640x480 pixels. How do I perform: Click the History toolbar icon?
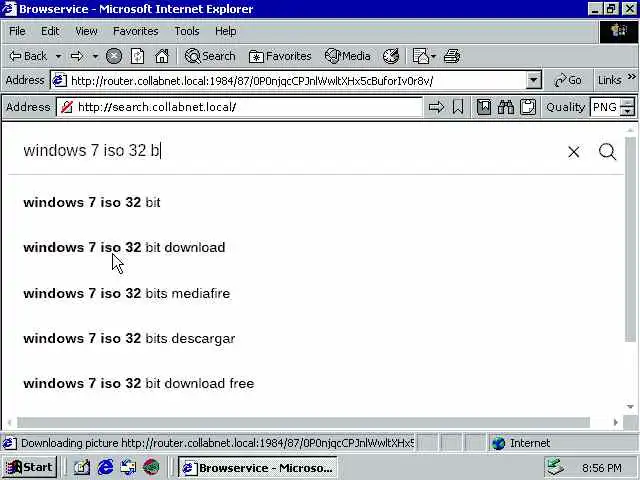391,56
